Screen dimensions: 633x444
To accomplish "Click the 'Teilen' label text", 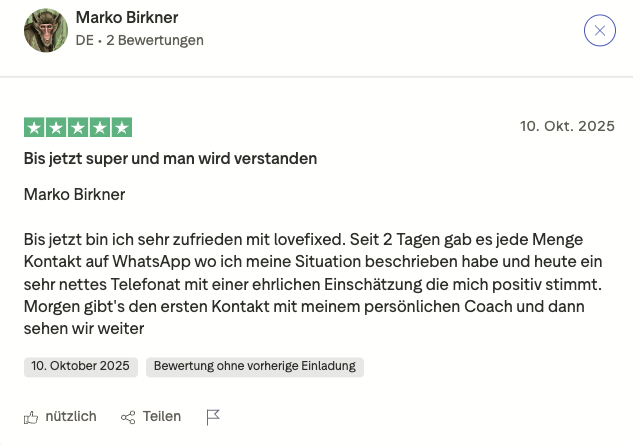I will 162,417.
